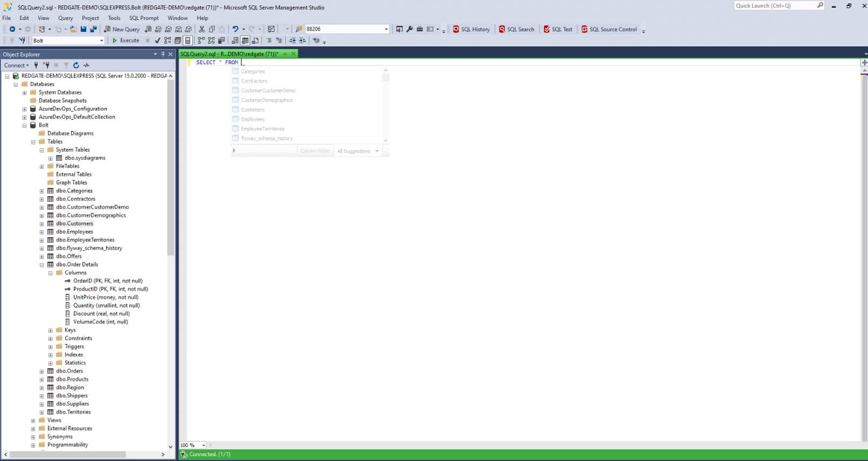
Task: Click the Navigate Backward arrow icon
Action: click(x=12, y=29)
